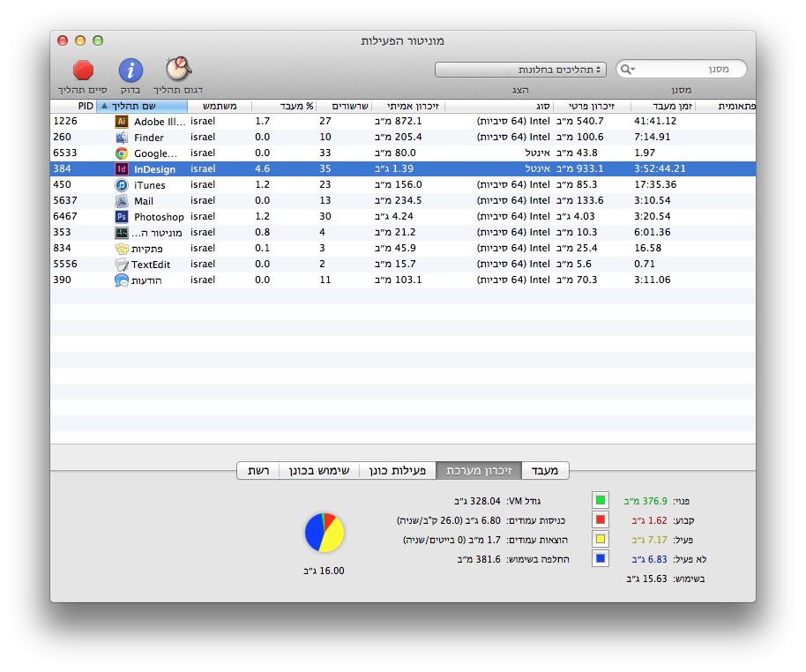The width and height of the screenshot is (806, 672).
Task: Select the iTunes process name
Action: point(150,185)
